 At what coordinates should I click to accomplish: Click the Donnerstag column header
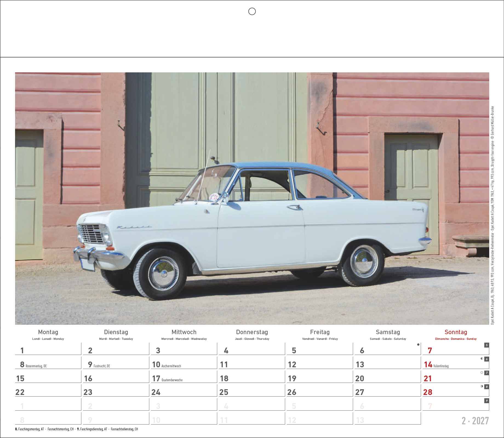click(x=252, y=332)
